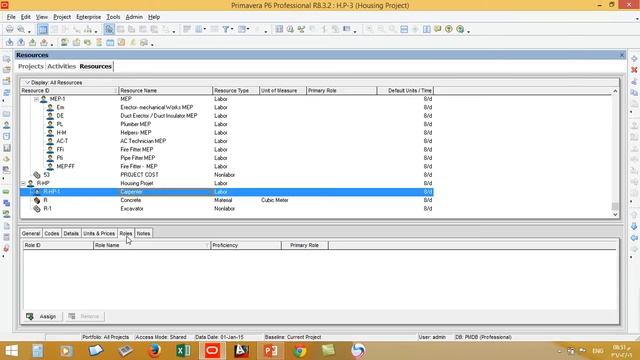
Task: Open the Filter icon dropdown arrow
Action: pos(232,29)
